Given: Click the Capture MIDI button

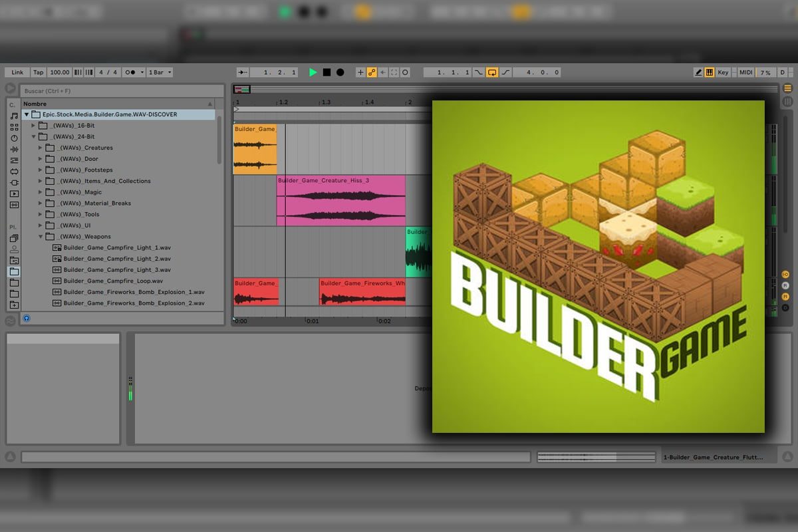Looking at the screenshot, I should [394, 72].
